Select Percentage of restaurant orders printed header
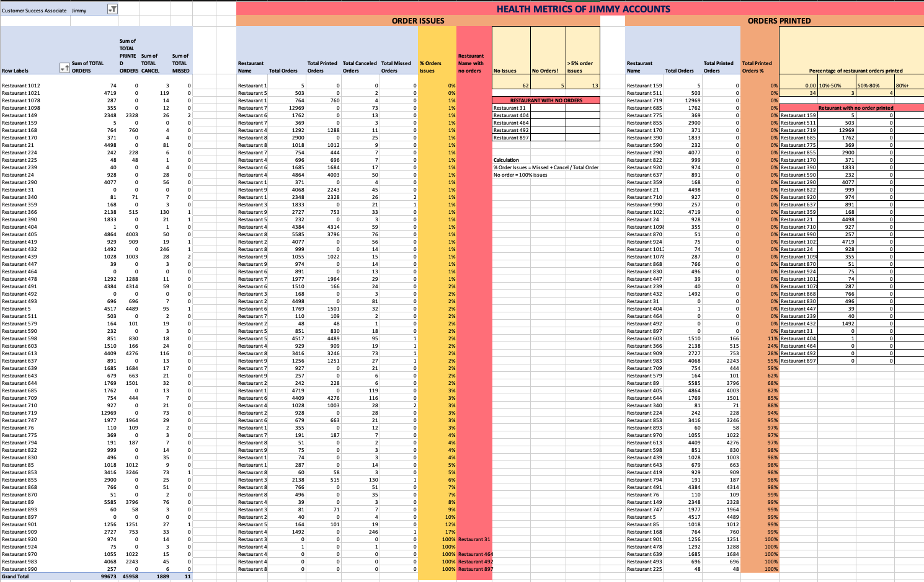The width and height of the screenshot is (924, 582). pos(855,71)
